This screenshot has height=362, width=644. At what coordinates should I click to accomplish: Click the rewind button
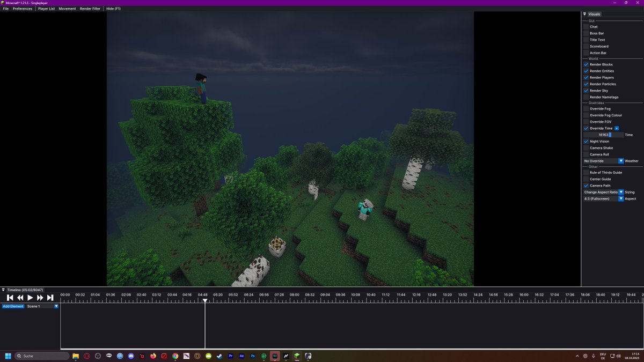point(20,298)
